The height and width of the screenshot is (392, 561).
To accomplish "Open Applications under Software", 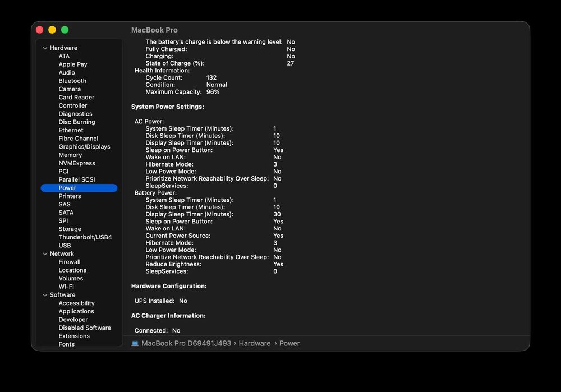I will (76, 311).
